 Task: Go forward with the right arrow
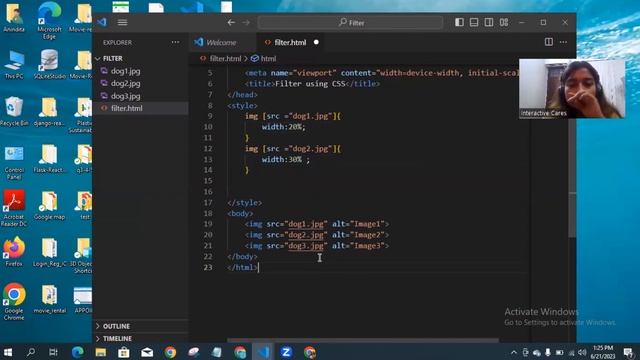tap(246, 22)
